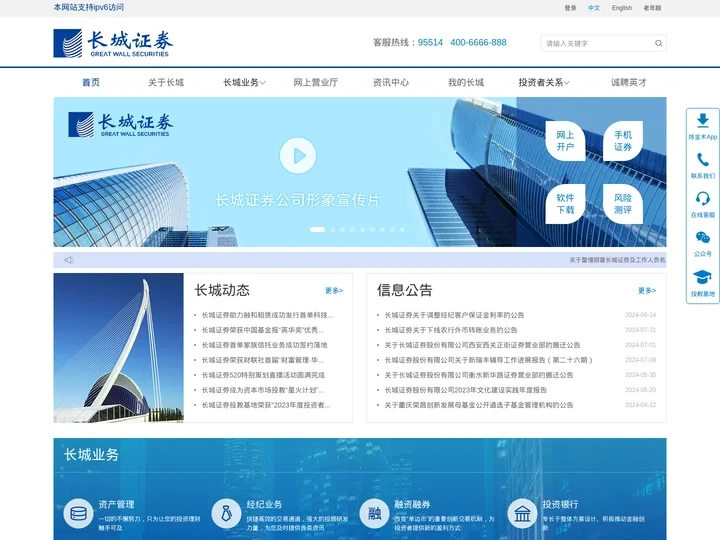
Task: Click hotline number 400-6666-888
Action: (x=478, y=43)
